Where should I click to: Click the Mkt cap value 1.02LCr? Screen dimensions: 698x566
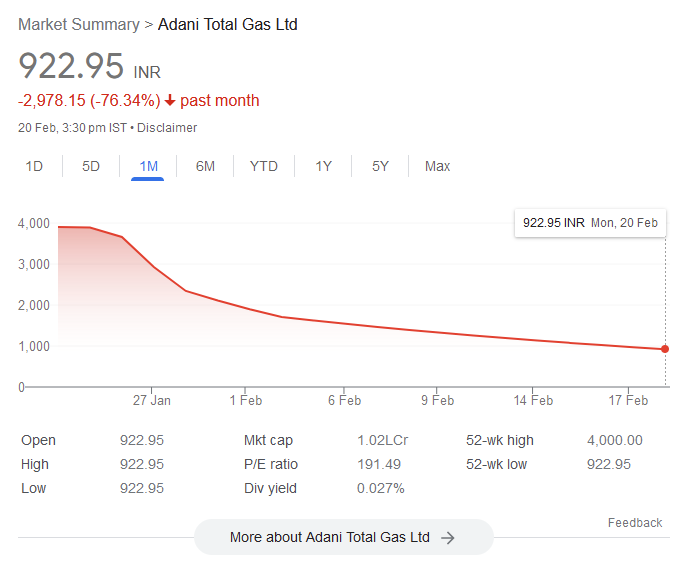click(x=382, y=440)
